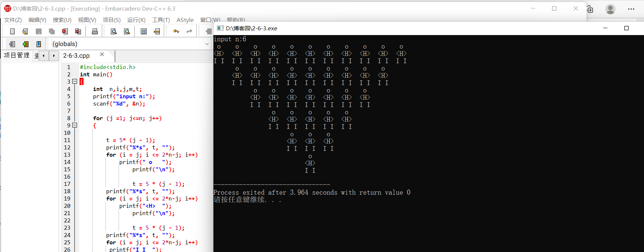This screenshot has width=644, height=252.
Task: Click the Redo arrow icon
Action: 189,31
